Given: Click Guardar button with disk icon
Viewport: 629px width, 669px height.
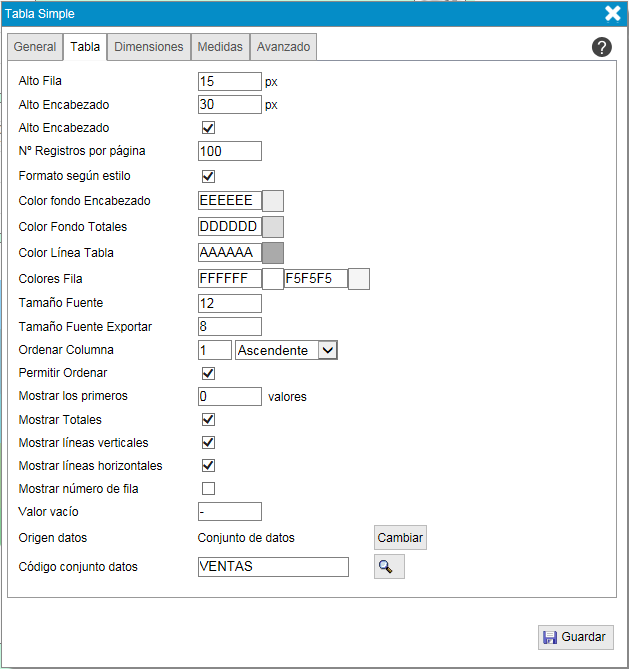Looking at the screenshot, I should tap(576, 637).
